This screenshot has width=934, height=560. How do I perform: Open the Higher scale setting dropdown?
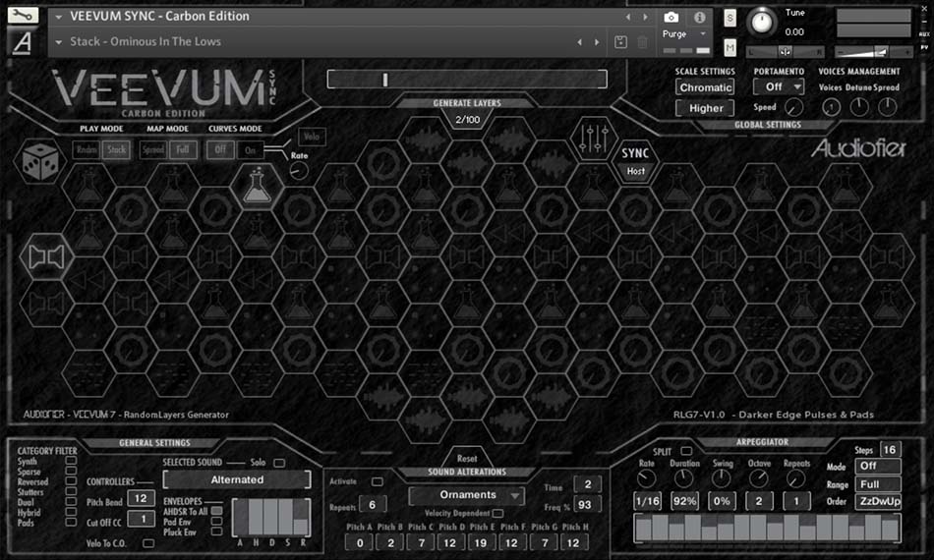point(705,108)
